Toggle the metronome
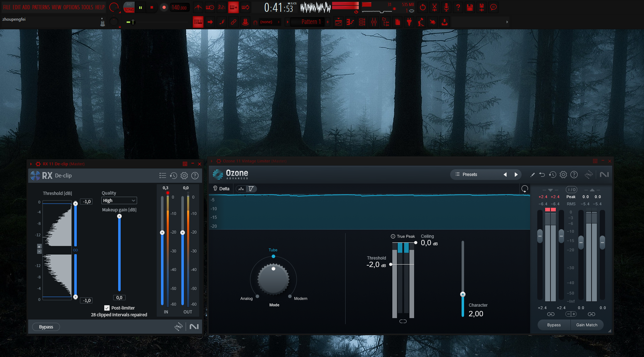The width and height of the screenshot is (644, 357). (x=198, y=7)
